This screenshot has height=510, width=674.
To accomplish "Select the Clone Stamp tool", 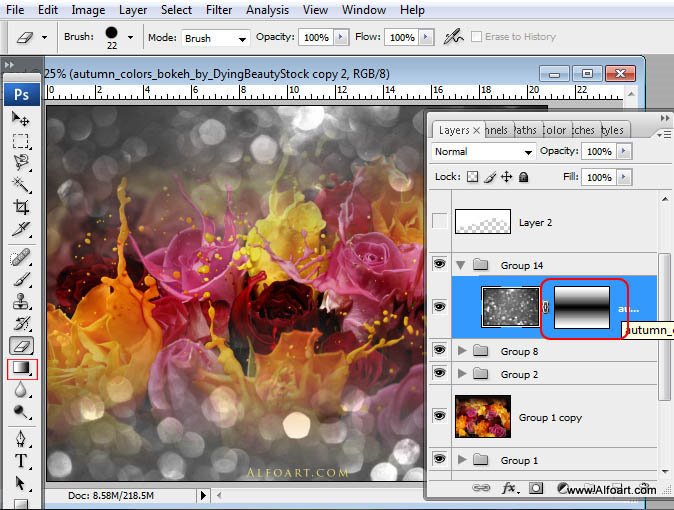I will [x=20, y=301].
